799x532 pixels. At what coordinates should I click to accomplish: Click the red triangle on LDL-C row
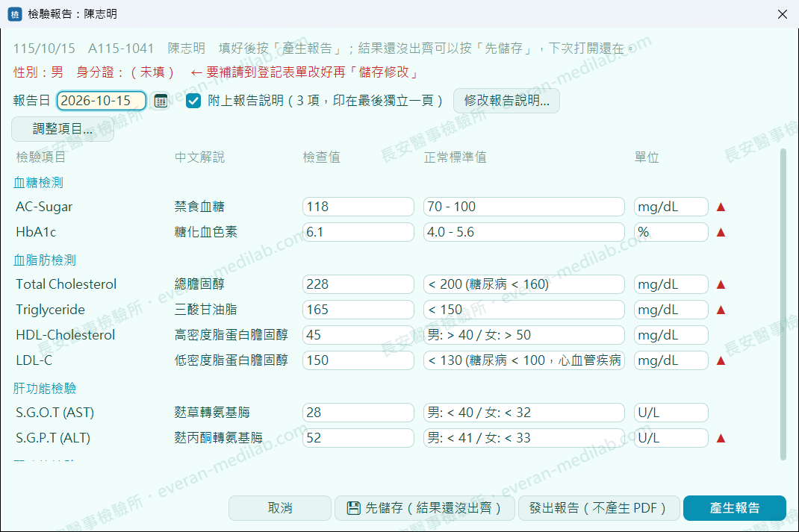click(x=721, y=361)
